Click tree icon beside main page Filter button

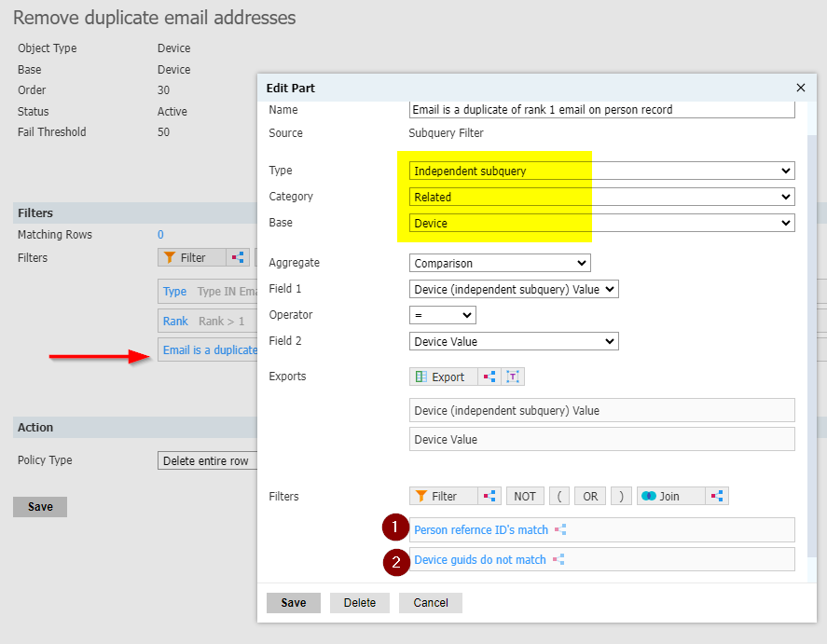coord(238,257)
